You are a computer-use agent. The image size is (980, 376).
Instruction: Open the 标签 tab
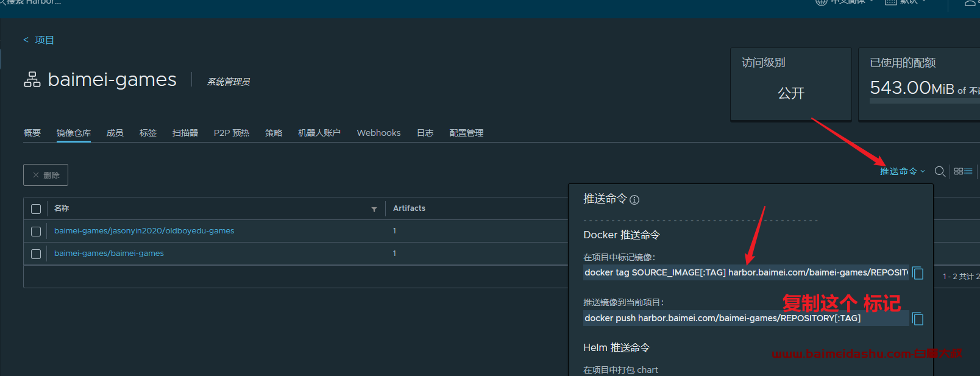148,133
